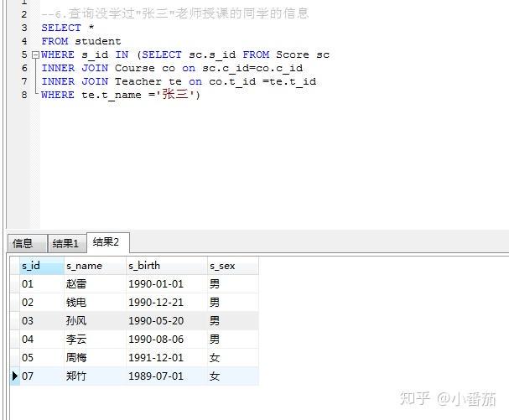509x420 pixels.
Task: Select s_id cell 04
Action: click(42, 340)
